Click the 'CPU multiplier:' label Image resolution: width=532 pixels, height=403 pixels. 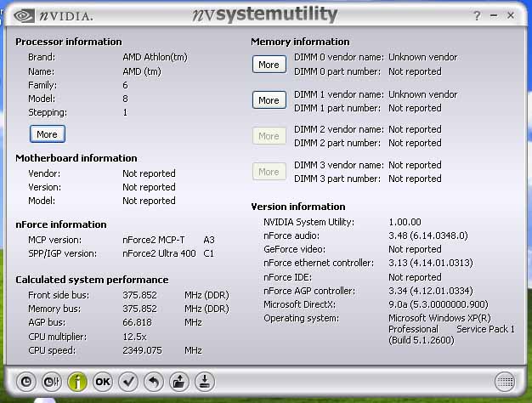click(x=57, y=337)
